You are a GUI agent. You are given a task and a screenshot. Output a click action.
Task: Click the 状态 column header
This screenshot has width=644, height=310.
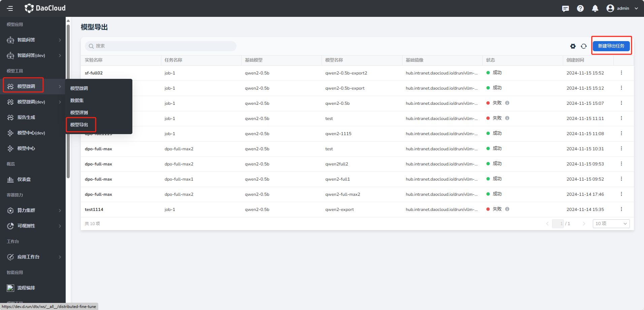(x=490, y=60)
